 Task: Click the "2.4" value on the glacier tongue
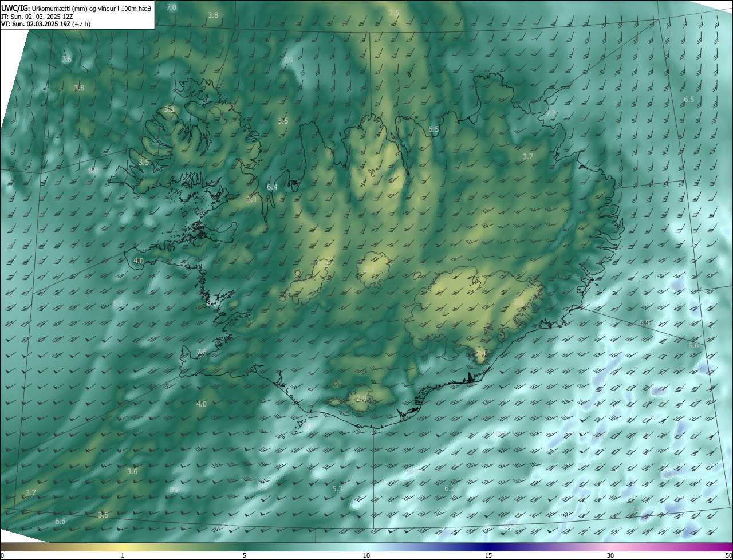[480, 355]
